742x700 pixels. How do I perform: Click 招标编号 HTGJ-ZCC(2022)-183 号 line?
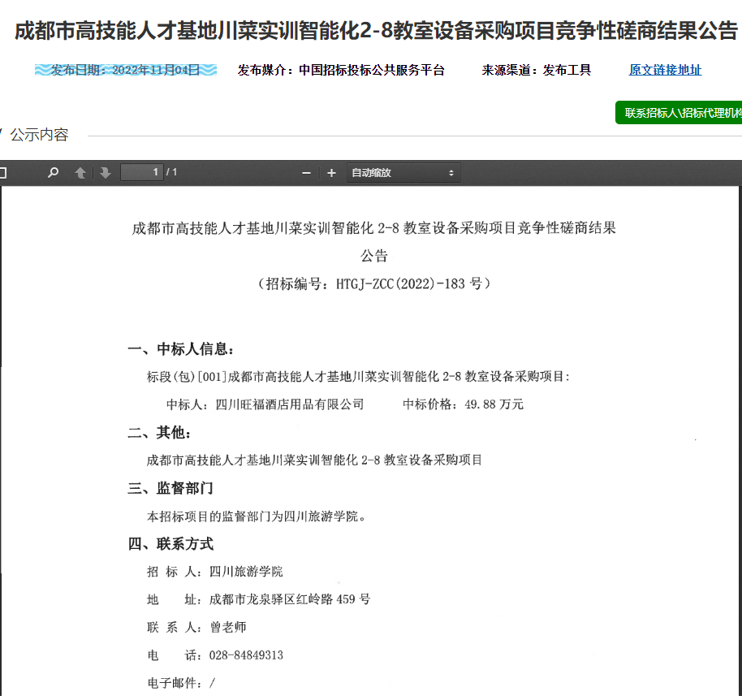(x=373, y=284)
